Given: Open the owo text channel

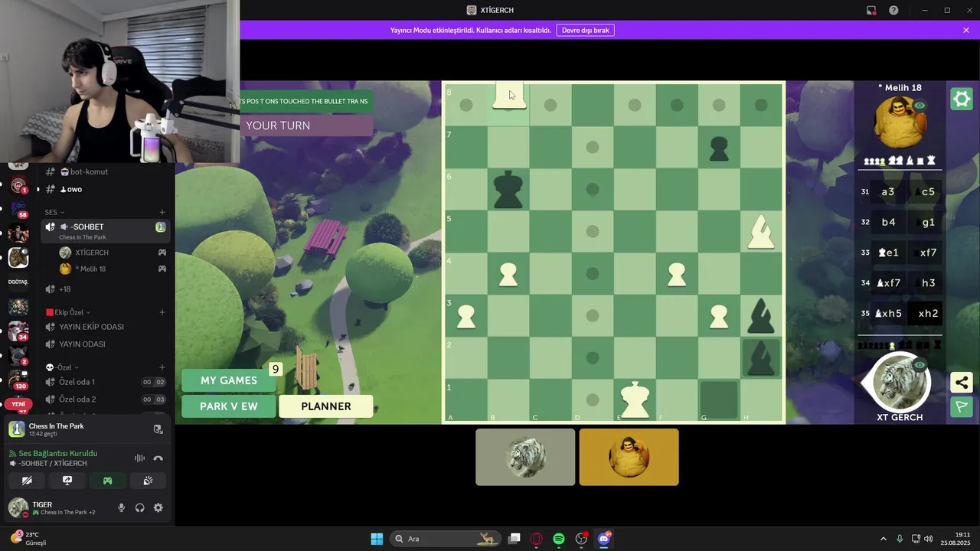Looking at the screenshot, I should (x=104, y=189).
